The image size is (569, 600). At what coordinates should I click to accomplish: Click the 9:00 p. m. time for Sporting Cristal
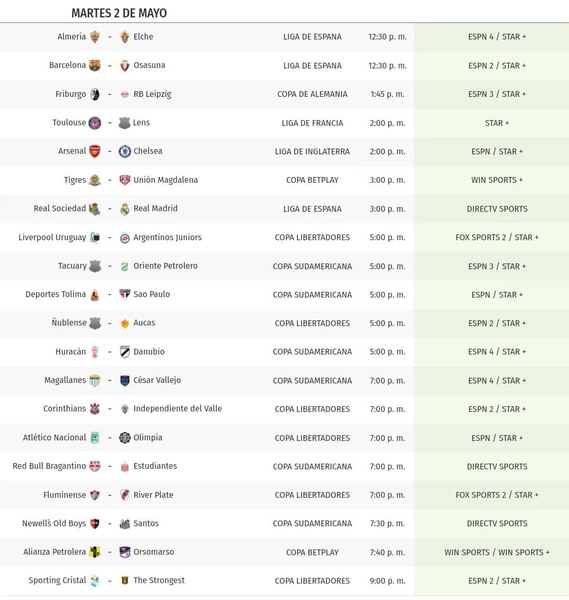pyautogui.click(x=387, y=581)
